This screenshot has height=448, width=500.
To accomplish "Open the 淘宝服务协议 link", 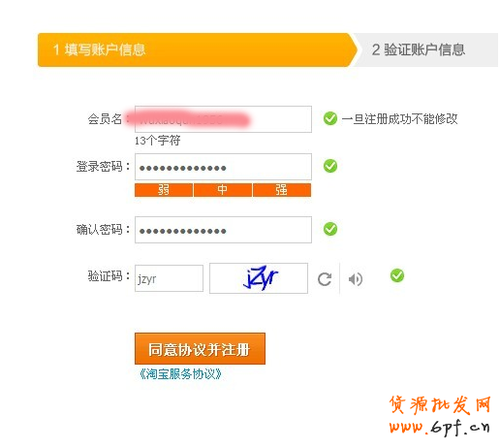I will [x=180, y=374].
